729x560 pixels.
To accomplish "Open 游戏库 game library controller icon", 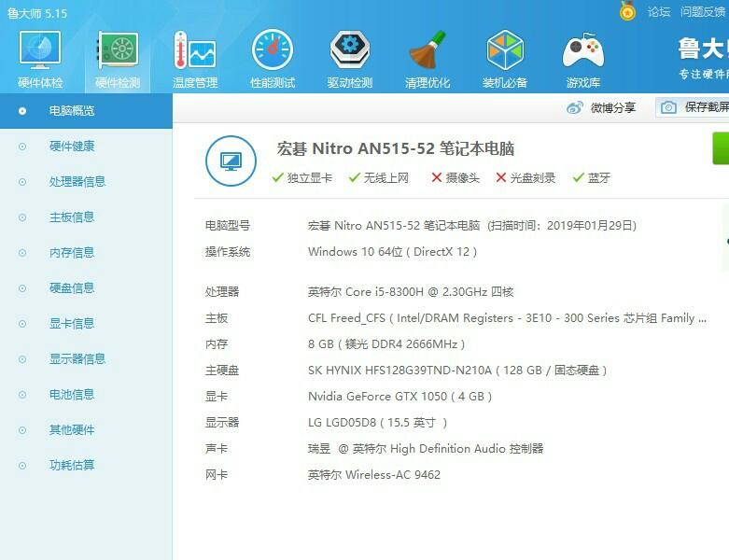I will [x=583, y=50].
